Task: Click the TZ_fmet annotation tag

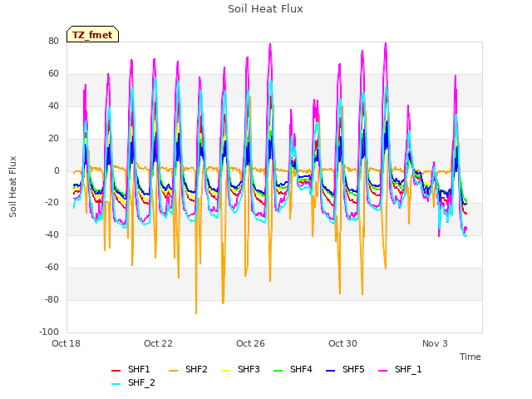Action: [x=92, y=35]
